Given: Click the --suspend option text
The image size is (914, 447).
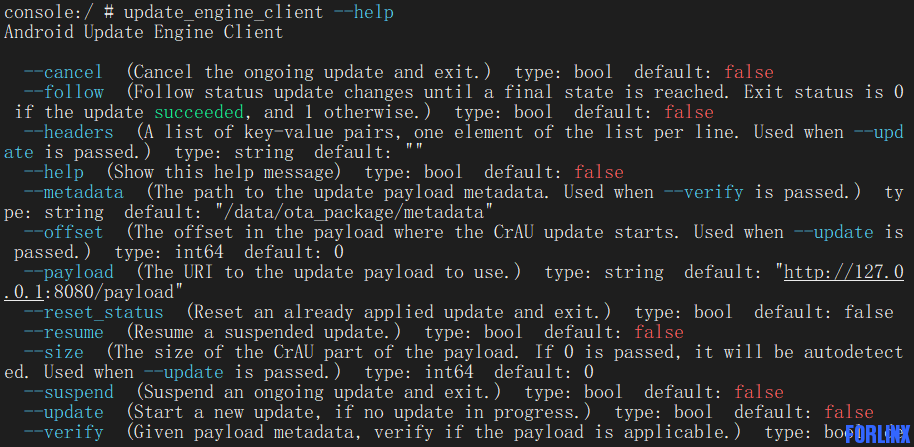Looking at the screenshot, I should point(69,392).
